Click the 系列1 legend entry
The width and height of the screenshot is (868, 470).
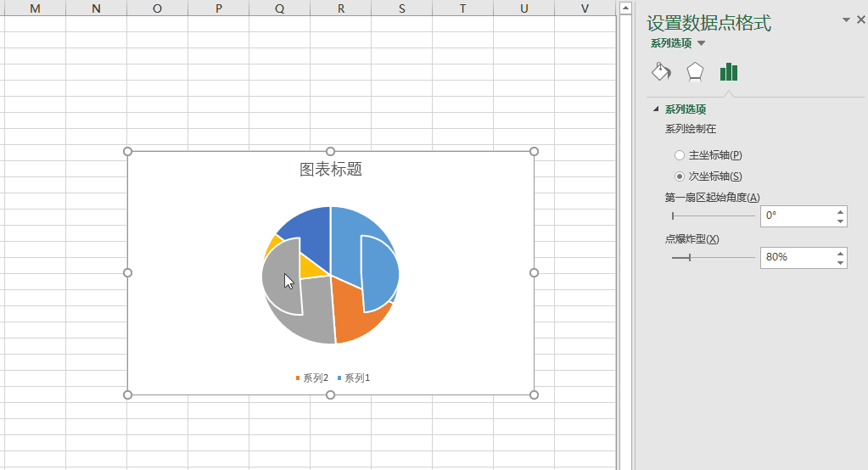pos(354,378)
